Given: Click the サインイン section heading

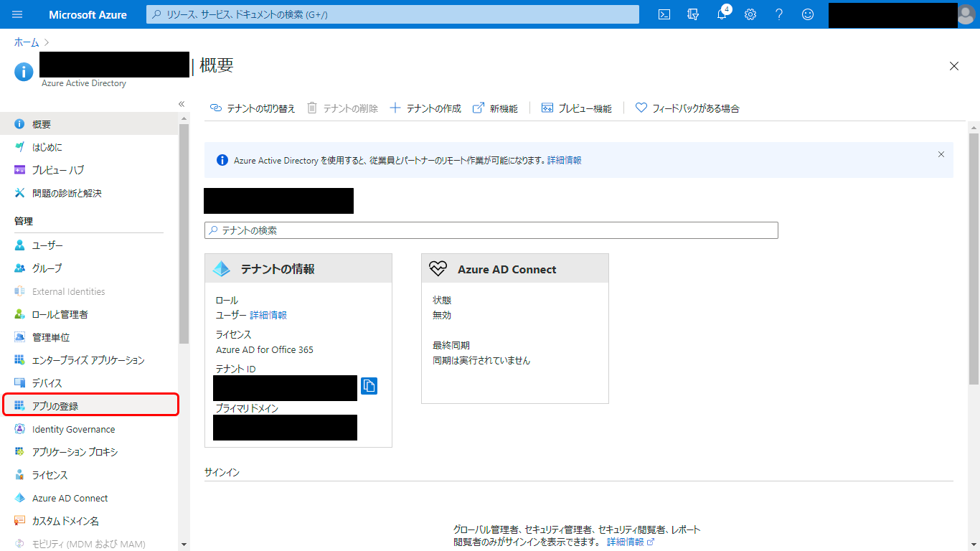Looking at the screenshot, I should pos(222,473).
